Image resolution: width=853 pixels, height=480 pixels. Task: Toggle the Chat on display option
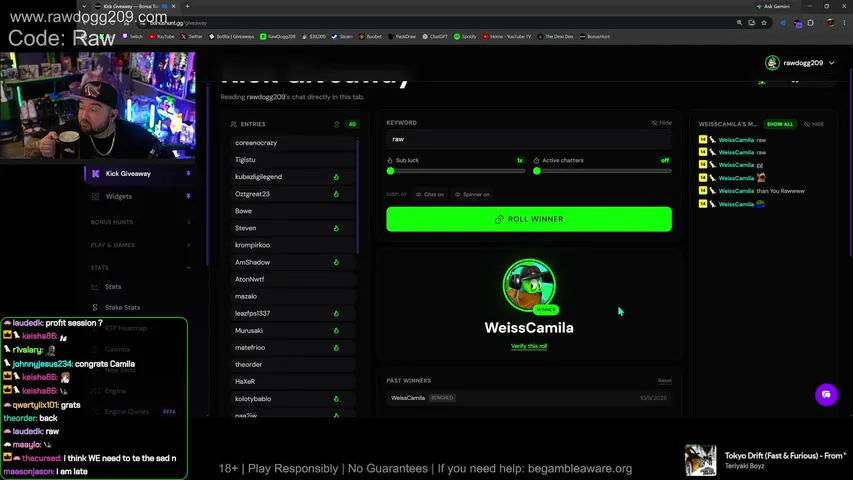430,194
